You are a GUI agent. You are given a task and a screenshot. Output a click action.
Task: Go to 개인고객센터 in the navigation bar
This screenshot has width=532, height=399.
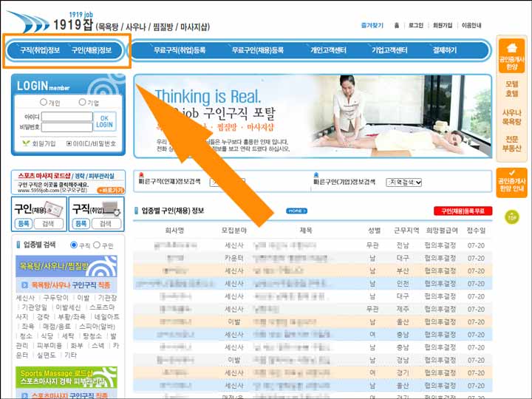(328, 50)
